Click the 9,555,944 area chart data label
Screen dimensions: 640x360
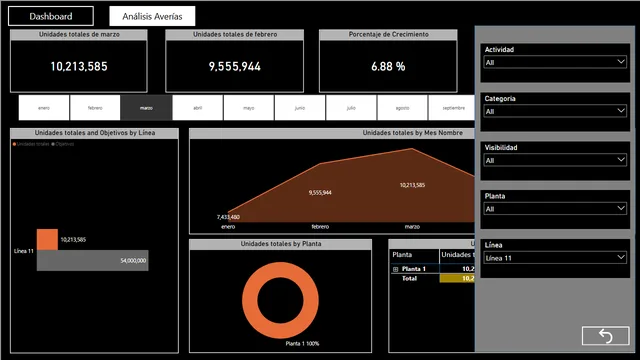pyautogui.click(x=320, y=193)
